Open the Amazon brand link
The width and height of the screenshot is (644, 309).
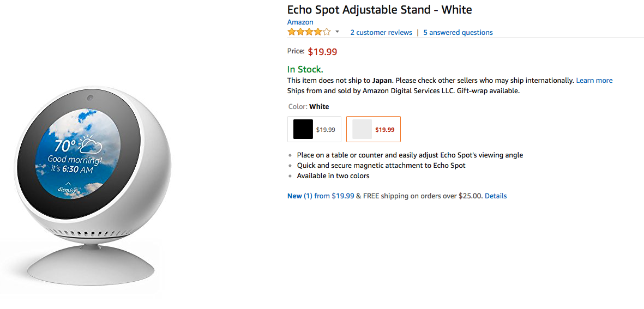[300, 22]
